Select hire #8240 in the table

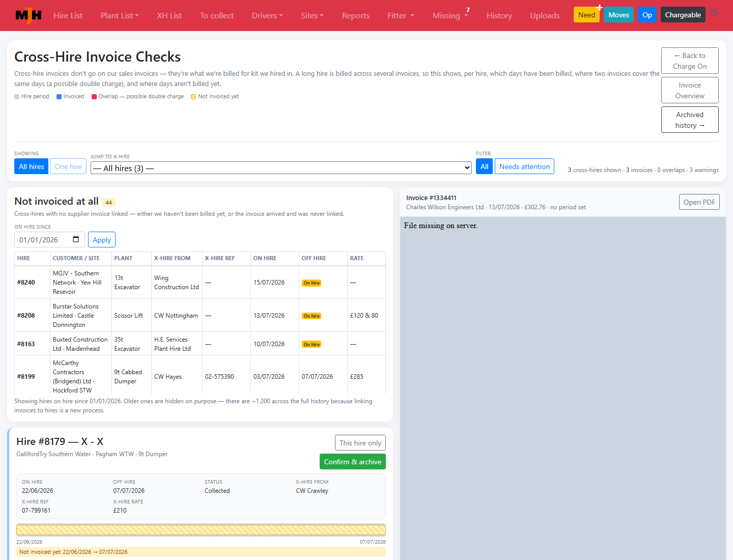tap(26, 283)
